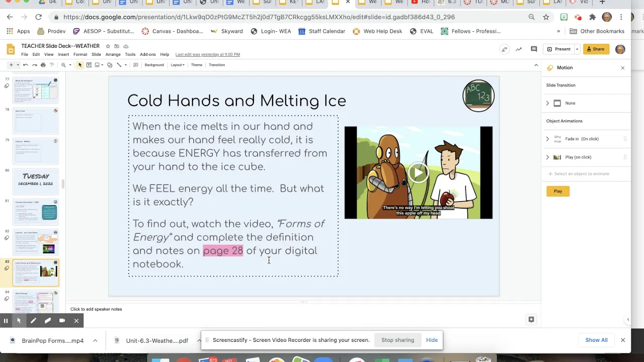Click the Background toolbar button
The height and width of the screenshot is (362, 644).
154,65
